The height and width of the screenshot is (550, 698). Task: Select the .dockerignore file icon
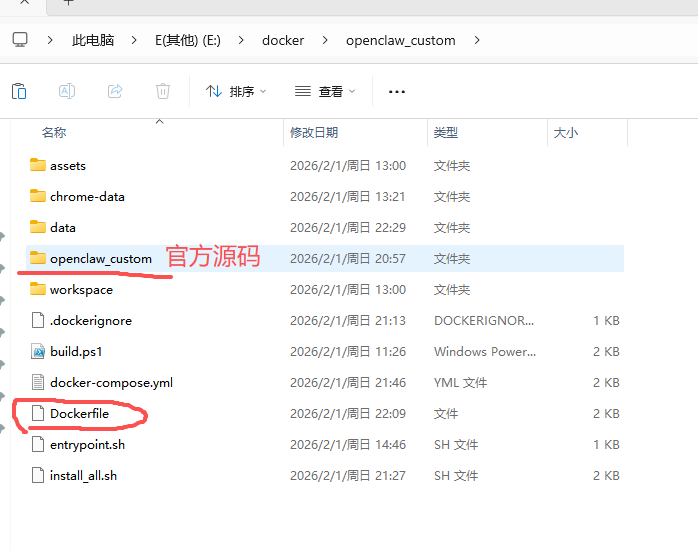point(38,320)
